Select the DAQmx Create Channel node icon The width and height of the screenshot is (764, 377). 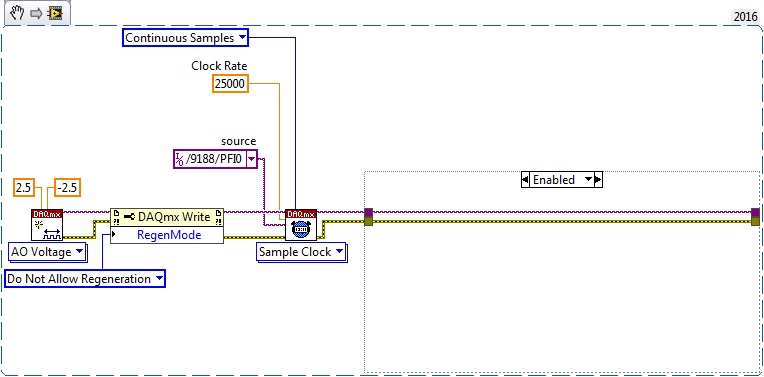(x=47, y=225)
